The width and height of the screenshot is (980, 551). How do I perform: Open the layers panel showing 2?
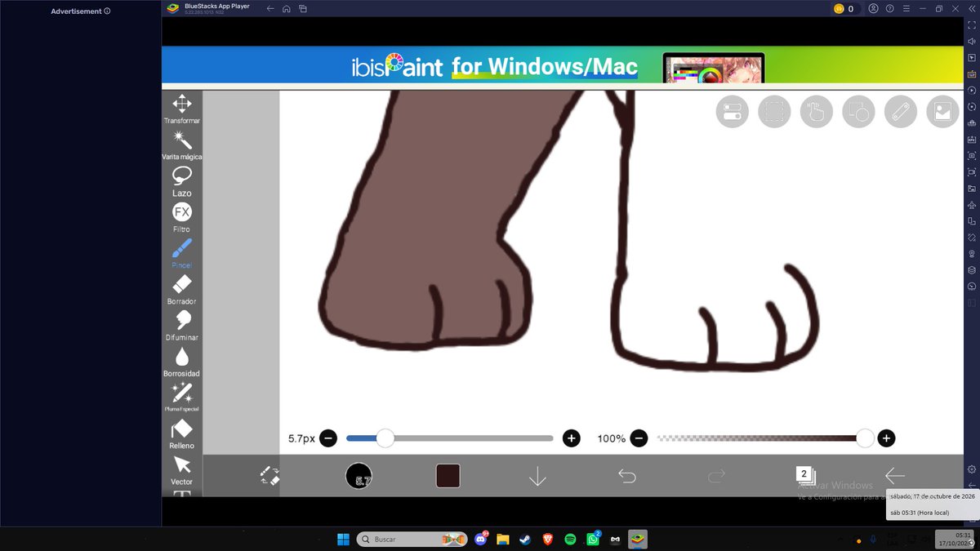pyautogui.click(x=805, y=475)
